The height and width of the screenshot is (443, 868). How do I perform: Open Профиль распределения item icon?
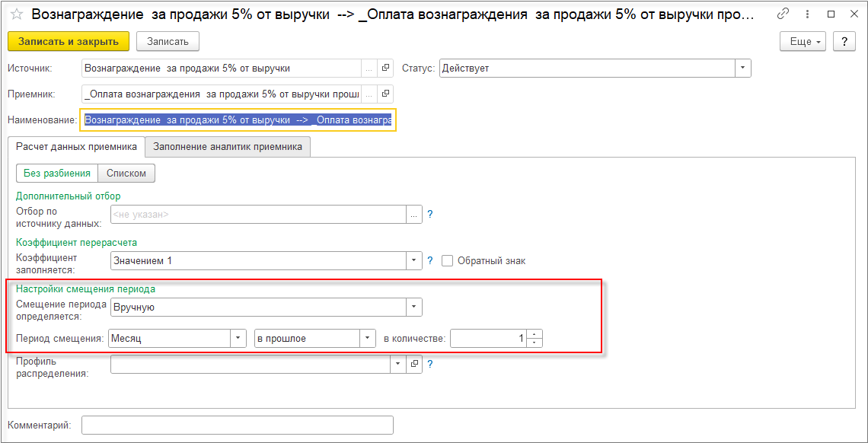pyautogui.click(x=415, y=365)
